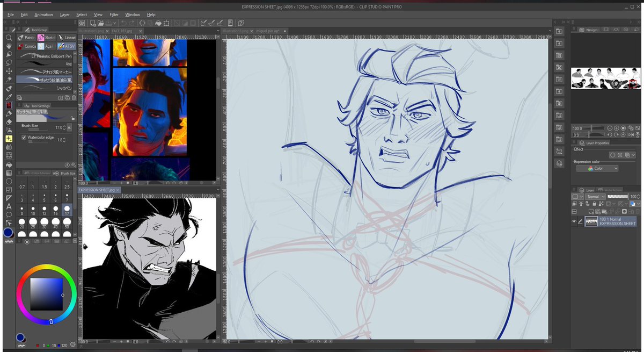The image size is (644, 352).
Task: Open the Animation menu
Action: click(44, 15)
